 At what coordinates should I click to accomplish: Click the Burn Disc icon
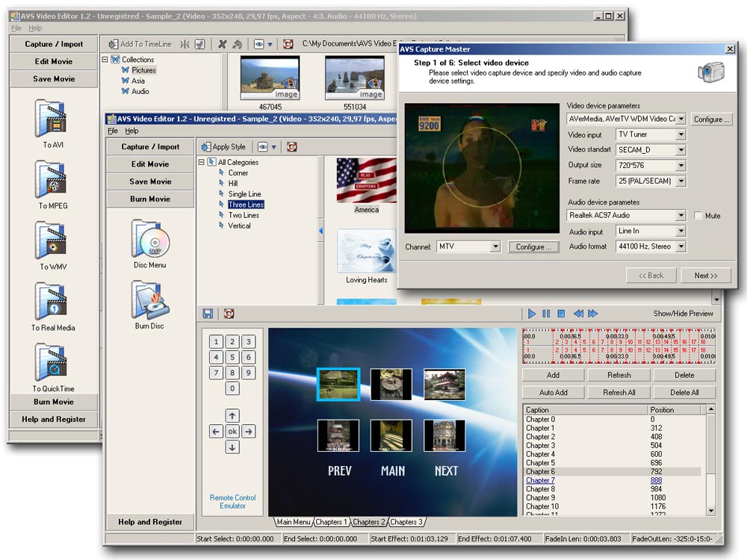click(x=150, y=300)
